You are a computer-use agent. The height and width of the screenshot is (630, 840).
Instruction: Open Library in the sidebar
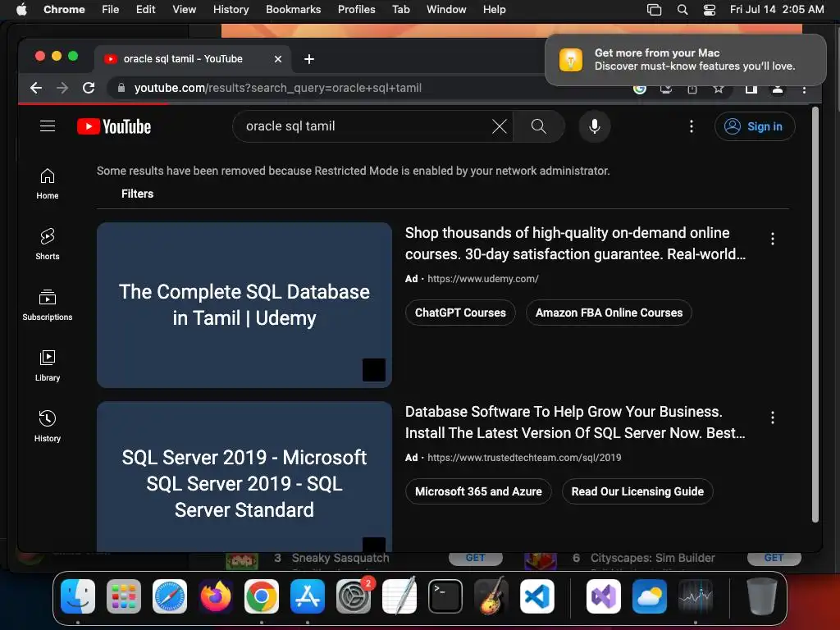[x=47, y=366]
